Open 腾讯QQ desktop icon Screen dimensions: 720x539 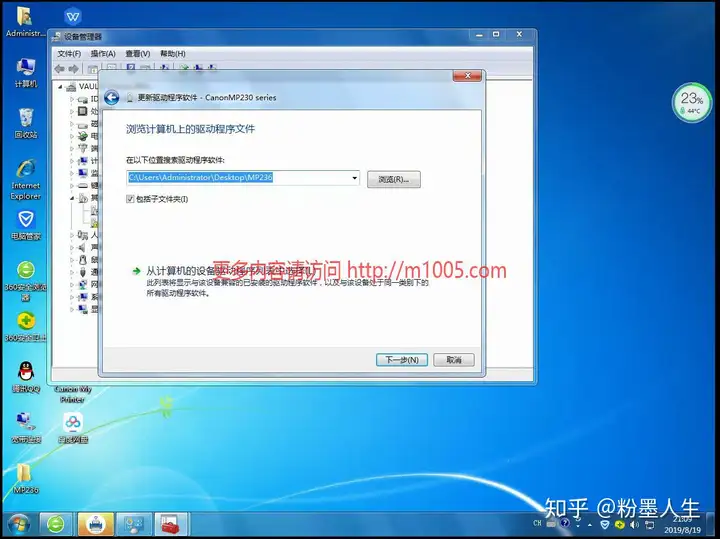[26, 376]
